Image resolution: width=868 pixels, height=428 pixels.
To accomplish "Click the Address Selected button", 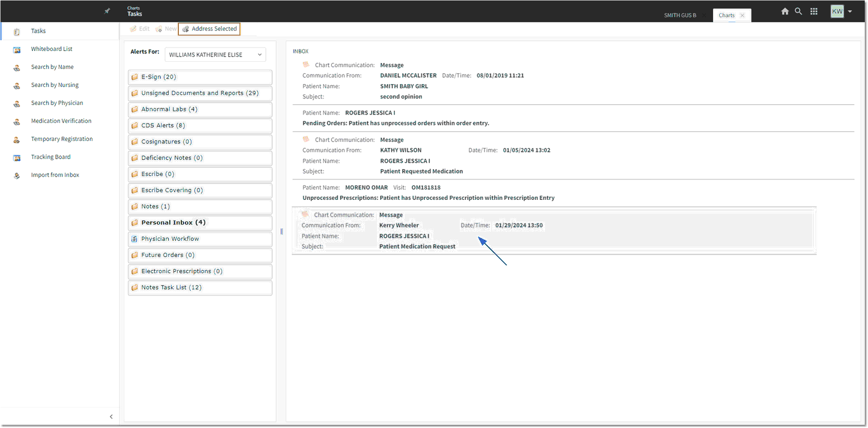I will click(209, 29).
